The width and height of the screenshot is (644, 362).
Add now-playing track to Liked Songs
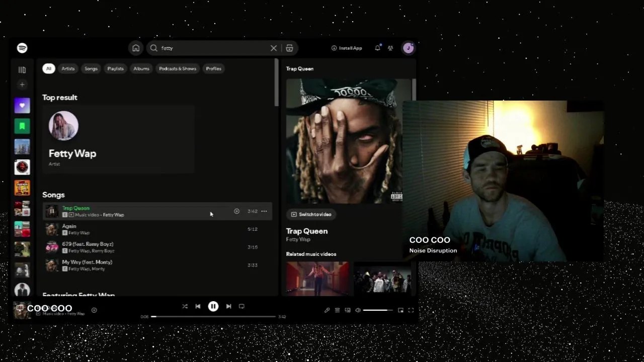pos(94,310)
